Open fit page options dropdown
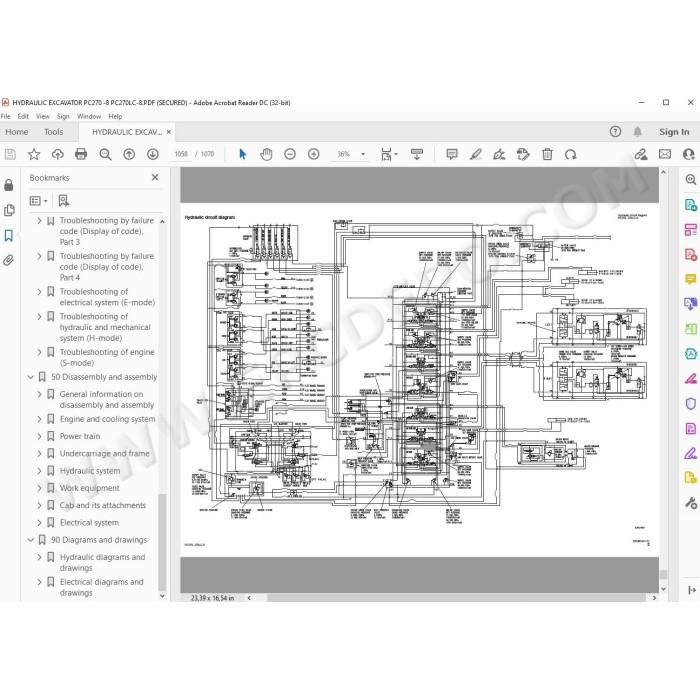700x700 pixels. pyautogui.click(x=389, y=154)
